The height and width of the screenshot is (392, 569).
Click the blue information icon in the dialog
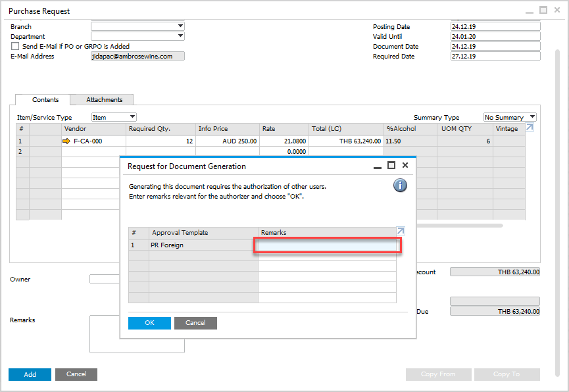[400, 185]
